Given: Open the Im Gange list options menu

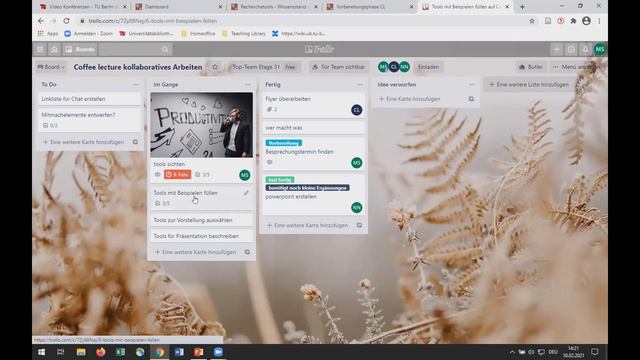Looking at the screenshot, I should [x=248, y=84].
